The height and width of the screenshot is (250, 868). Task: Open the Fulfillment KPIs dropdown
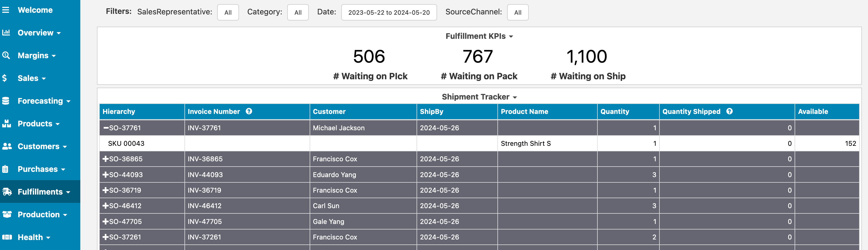(x=479, y=36)
